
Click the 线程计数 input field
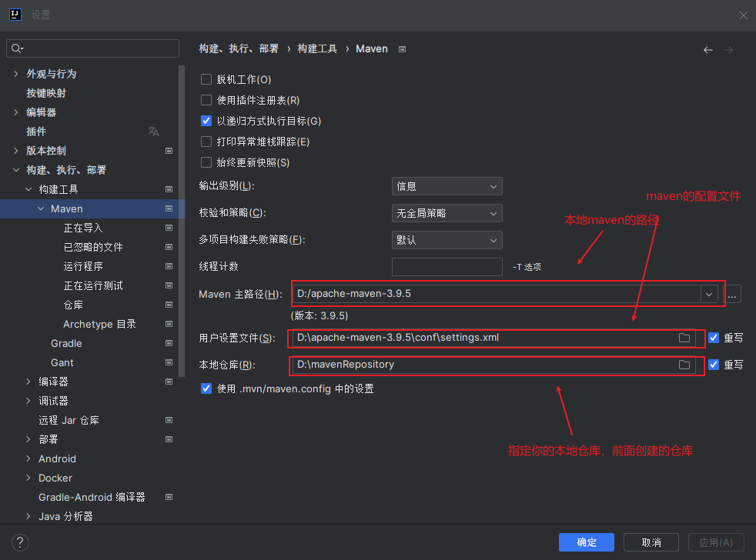click(x=447, y=267)
